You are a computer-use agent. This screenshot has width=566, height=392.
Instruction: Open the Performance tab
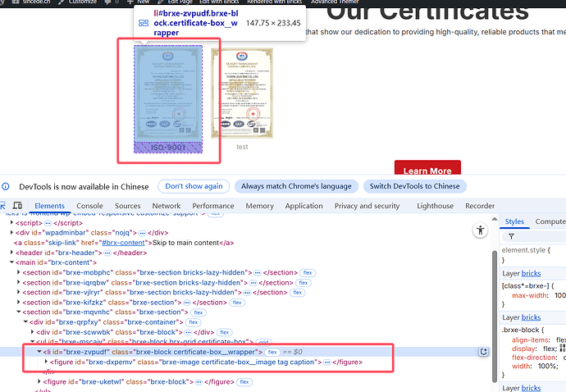coord(213,206)
